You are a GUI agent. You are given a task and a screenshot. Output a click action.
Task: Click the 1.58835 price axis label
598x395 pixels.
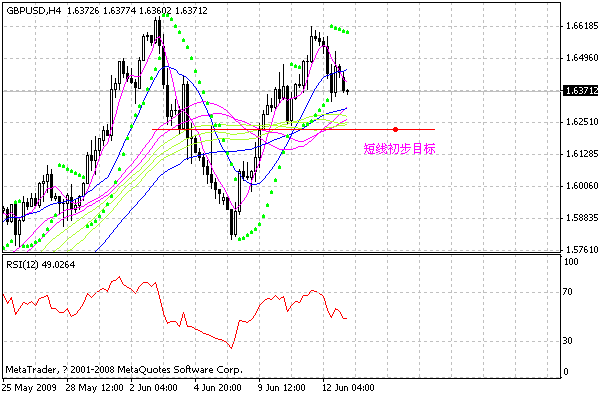pyautogui.click(x=582, y=218)
